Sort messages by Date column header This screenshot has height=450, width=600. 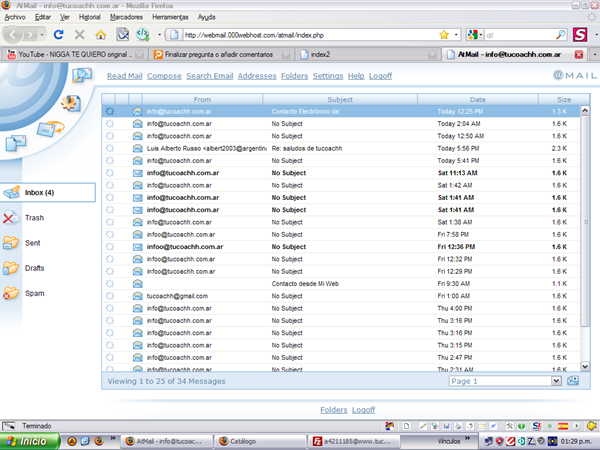[477, 99]
